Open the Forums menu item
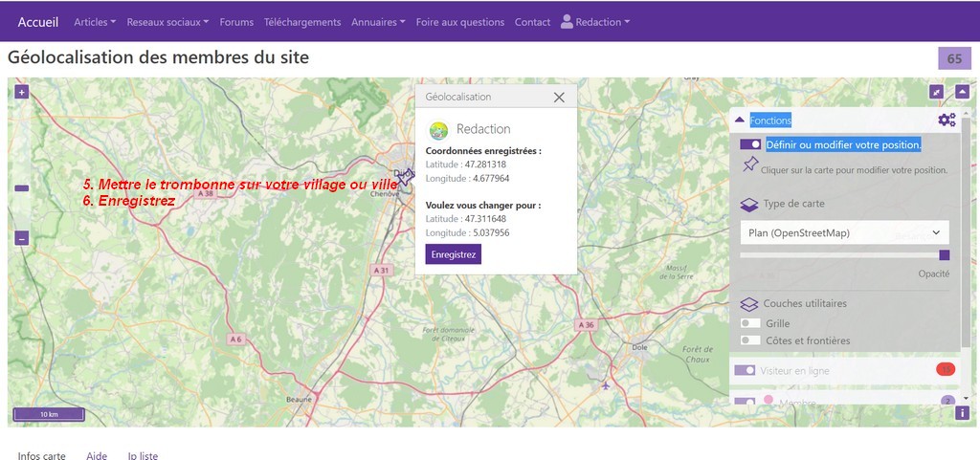 pyautogui.click(x=238, y=22)
